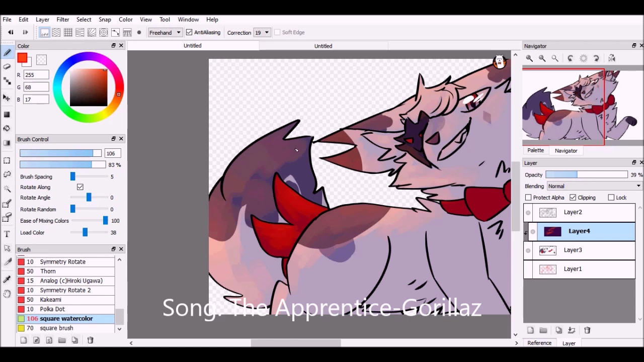Delete brush with Brush panel trash icon

(91, 340)
